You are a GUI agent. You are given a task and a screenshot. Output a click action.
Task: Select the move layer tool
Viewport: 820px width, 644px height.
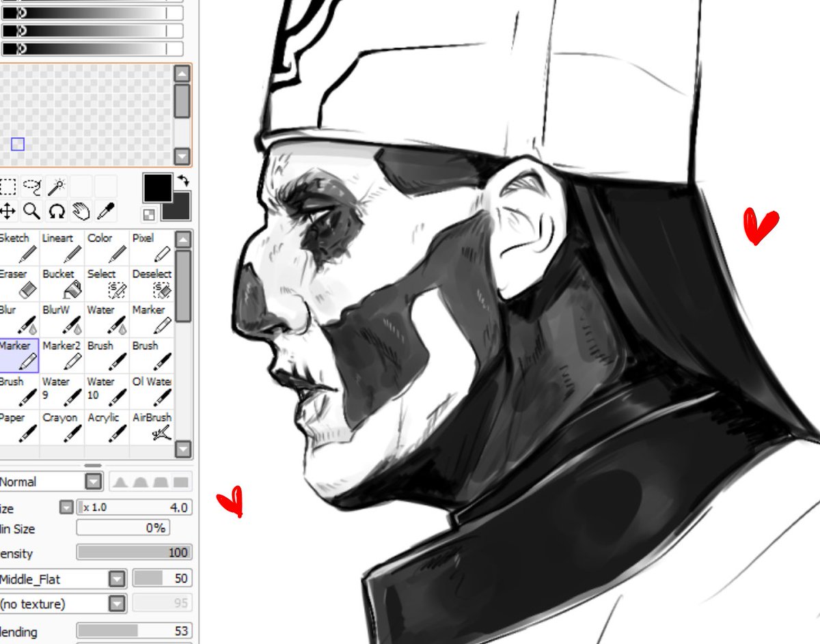(x=7, y=210)
